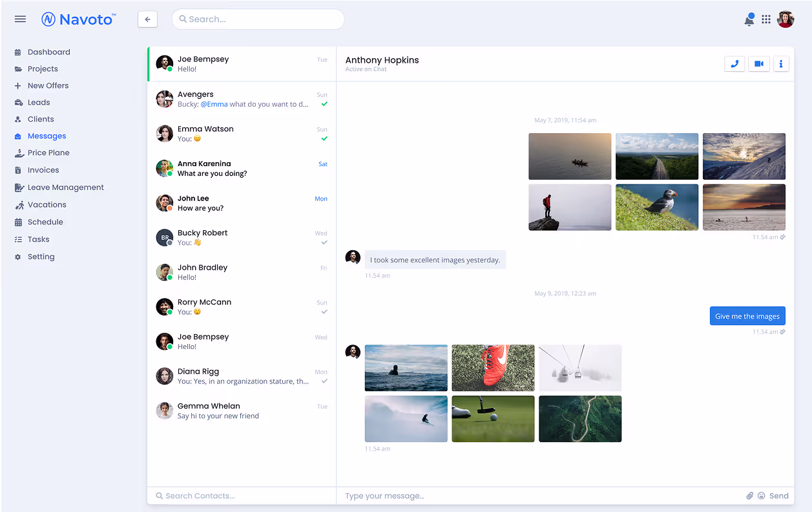Open the red sneaker photo
The image size is (812, 512).
click(x=493, y=368)
